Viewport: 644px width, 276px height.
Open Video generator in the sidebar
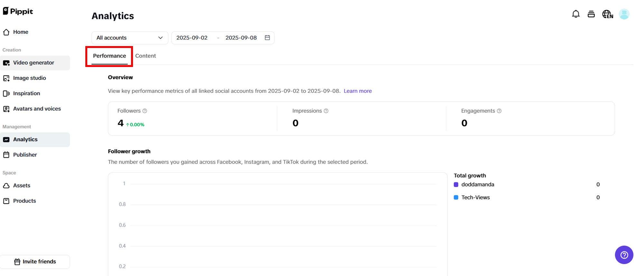point(33,63)
